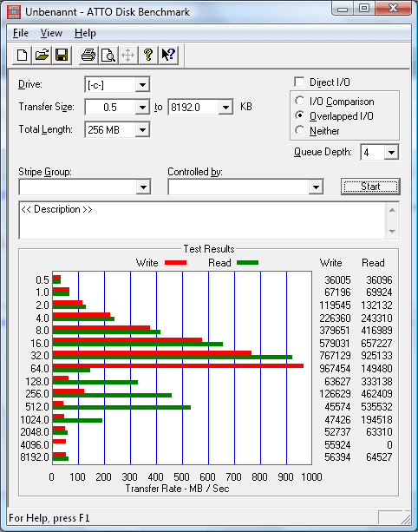The height and width of the screenshot is (532, 418).
Task: Click the 8192.0 row label in chart
Action: coord(35,457)
